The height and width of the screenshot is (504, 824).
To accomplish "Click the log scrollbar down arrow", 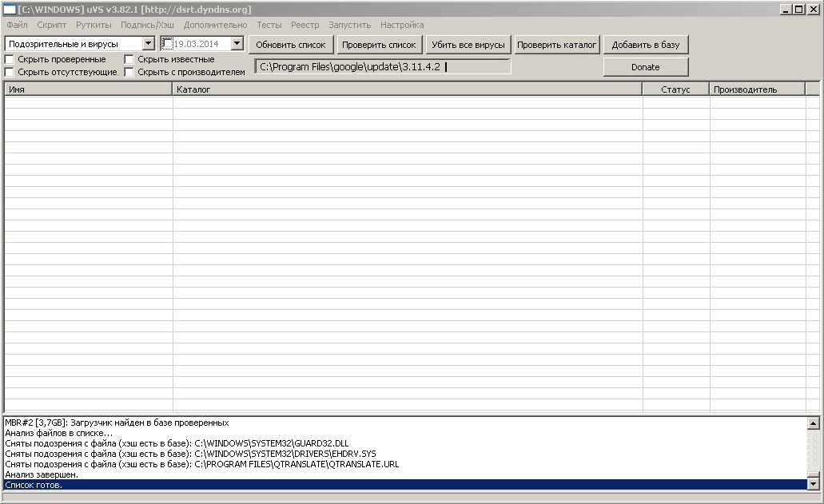I will pyautogui.click(x=813, y=484).
